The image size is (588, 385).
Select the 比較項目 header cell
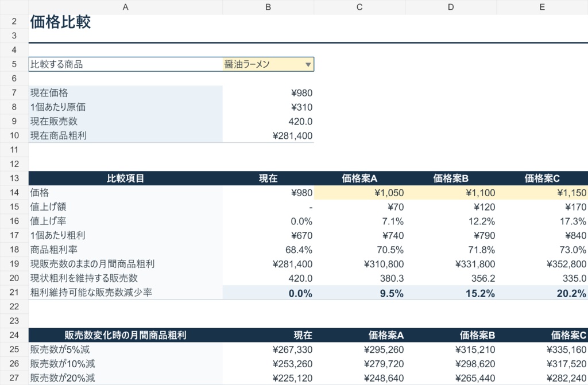tap(126, 178)
